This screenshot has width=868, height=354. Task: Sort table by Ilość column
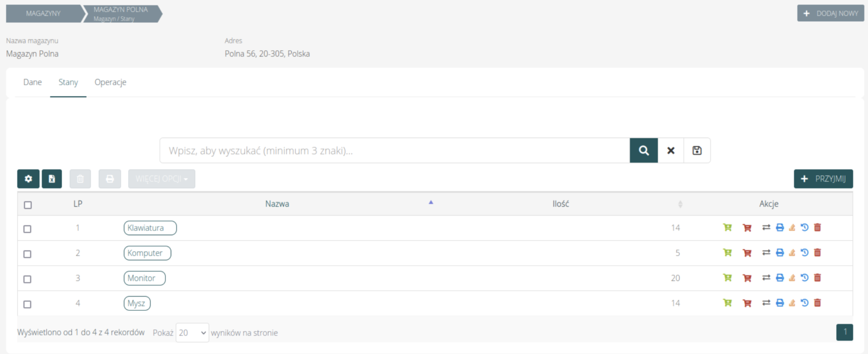point(560,204)
